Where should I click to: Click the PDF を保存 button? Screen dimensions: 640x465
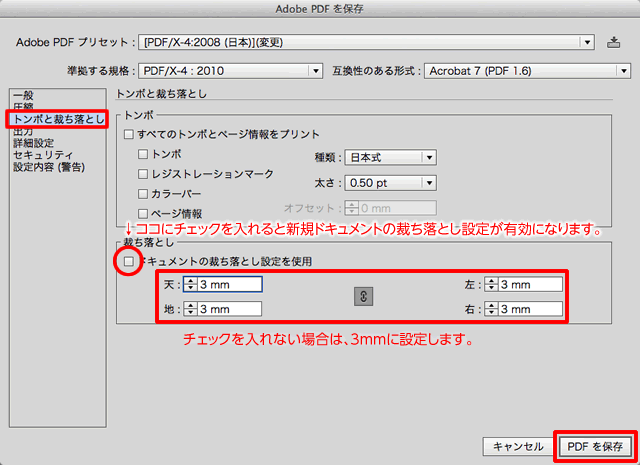[x=595, y=446]
